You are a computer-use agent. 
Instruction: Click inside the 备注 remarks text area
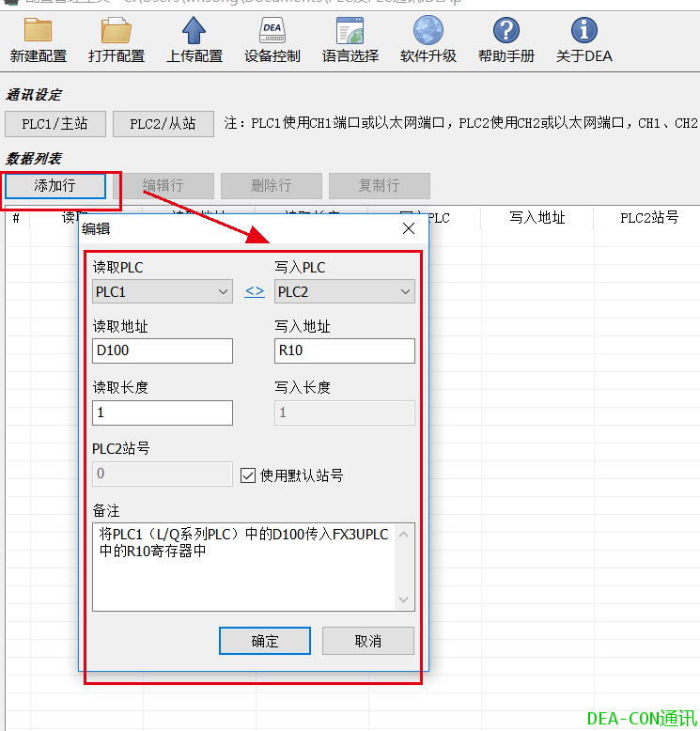pos(243,567)
